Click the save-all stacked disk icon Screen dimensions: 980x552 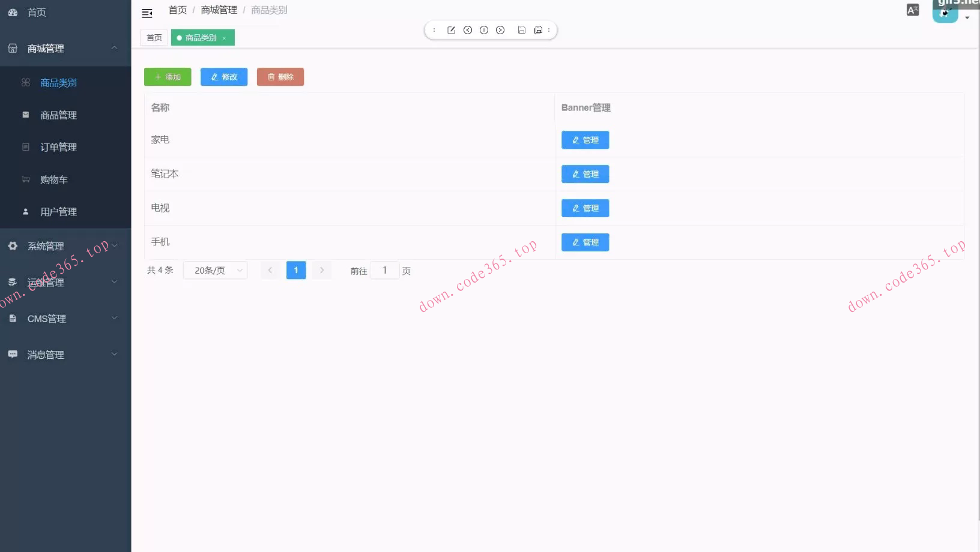[539, 30]
